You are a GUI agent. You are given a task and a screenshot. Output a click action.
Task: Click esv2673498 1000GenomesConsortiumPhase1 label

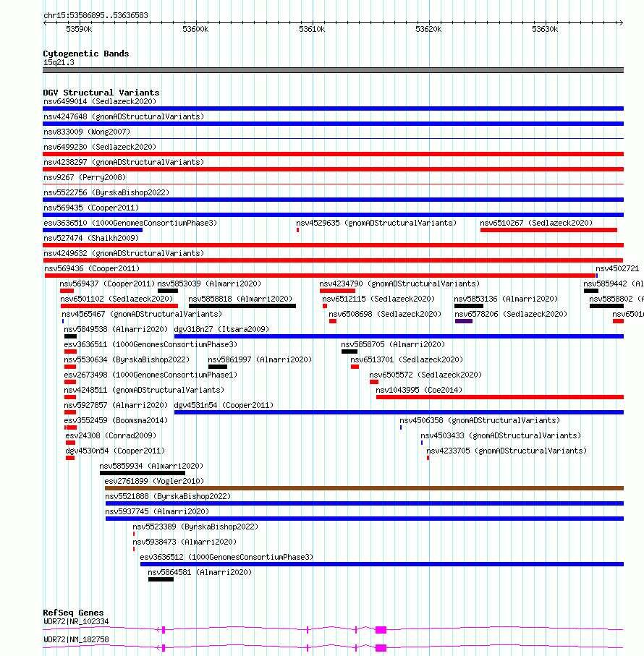point(151,375)
